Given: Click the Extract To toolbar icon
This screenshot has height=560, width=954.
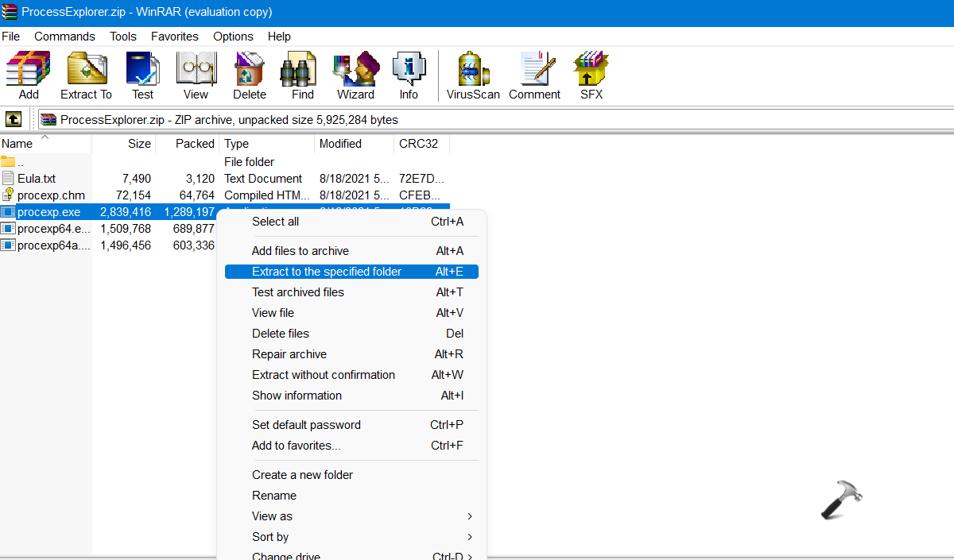Looking at the screenshot, I should [86, 75].
